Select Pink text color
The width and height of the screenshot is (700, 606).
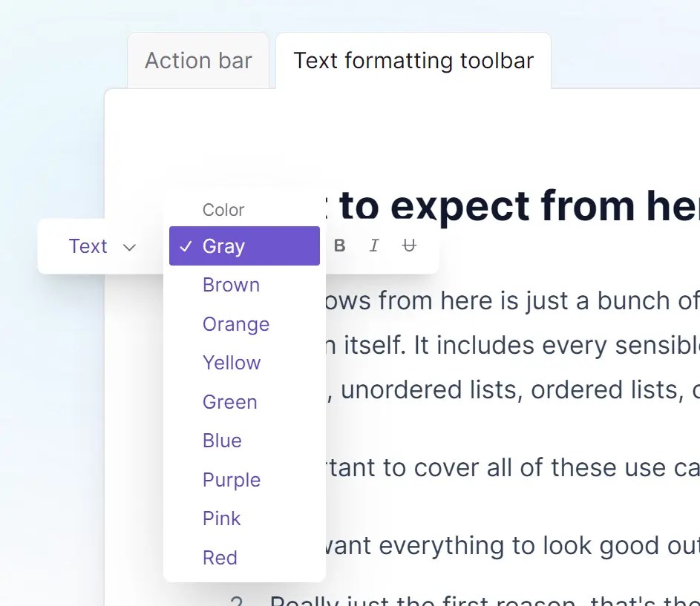tap(221, 518)
